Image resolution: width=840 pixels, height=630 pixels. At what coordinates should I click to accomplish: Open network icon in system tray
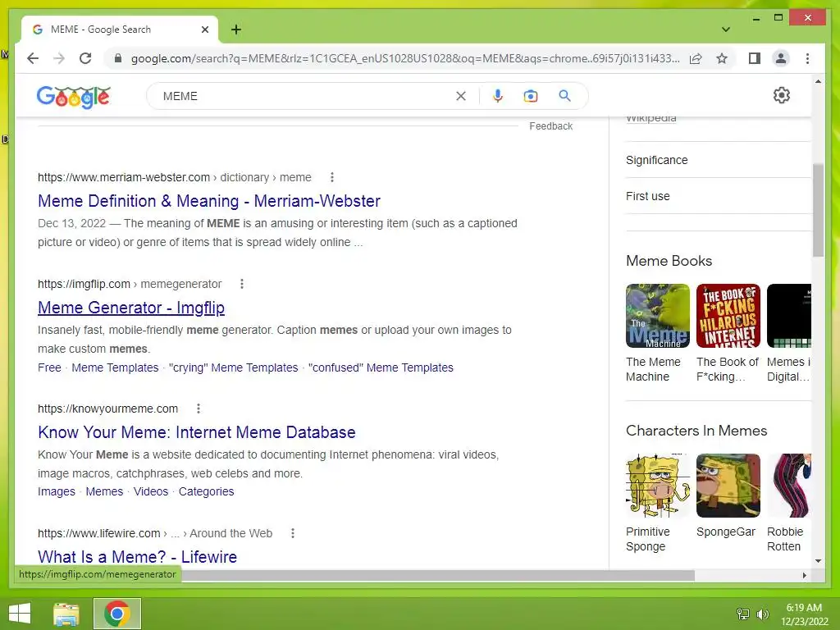(x=743, y=614)
